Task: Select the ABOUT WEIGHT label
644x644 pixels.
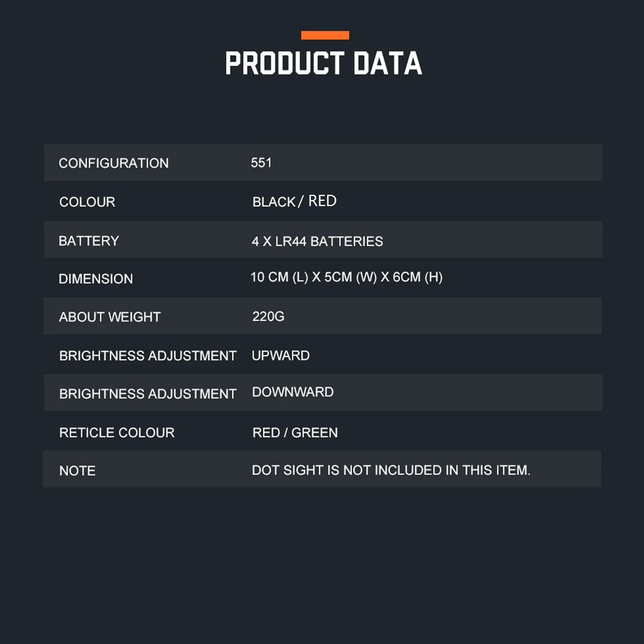Action: pyautogui.click(x=110, y=317)
